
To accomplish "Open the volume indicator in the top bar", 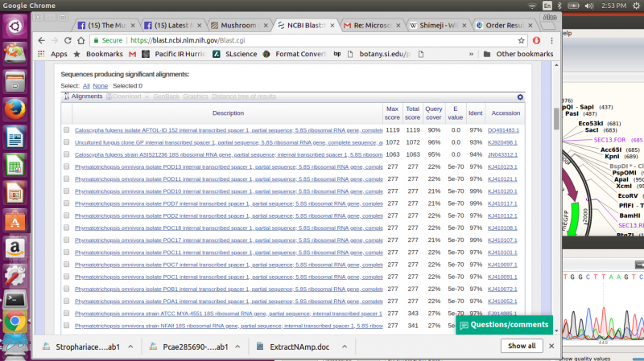I will (x=589, y=6).
